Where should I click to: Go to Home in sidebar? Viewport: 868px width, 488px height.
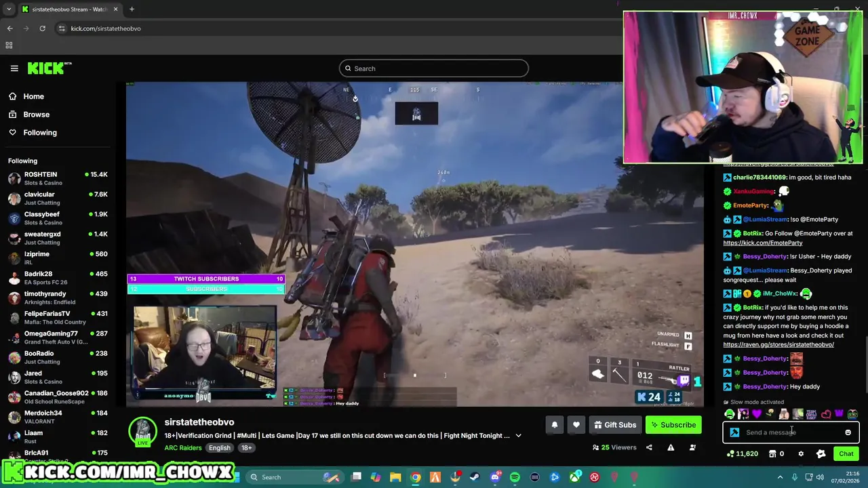click(33, 96)
